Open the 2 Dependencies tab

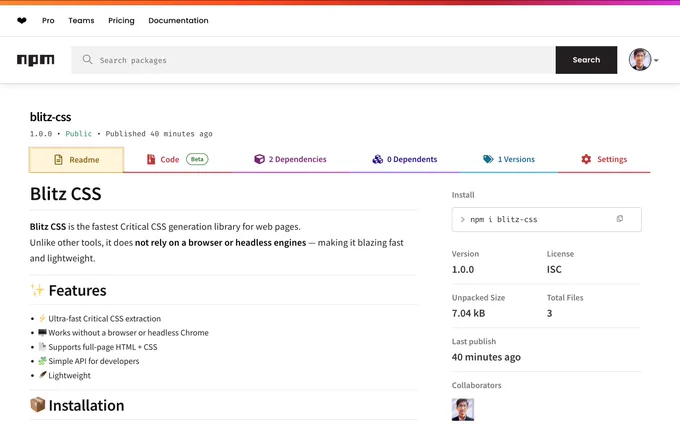click(290, 159)
